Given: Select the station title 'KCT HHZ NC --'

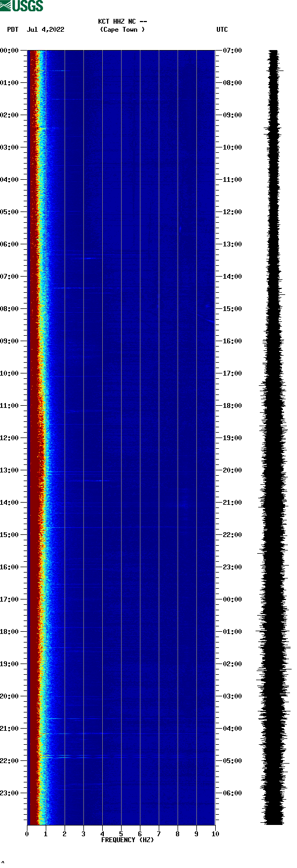Looking at the screenshot, I should coord(123,22).
